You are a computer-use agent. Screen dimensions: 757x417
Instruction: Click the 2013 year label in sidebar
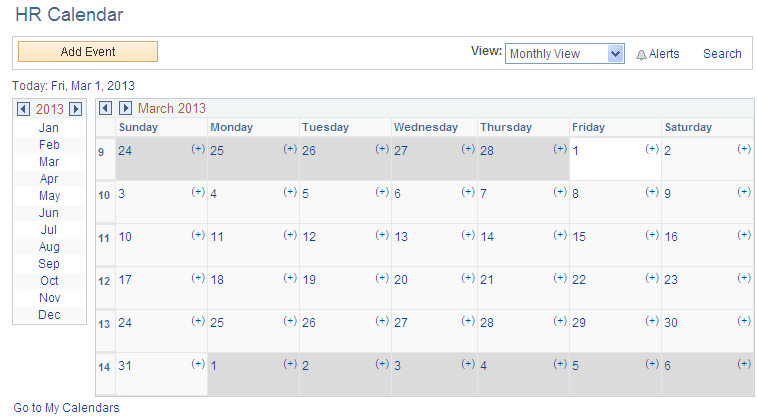tap(49, 109)
